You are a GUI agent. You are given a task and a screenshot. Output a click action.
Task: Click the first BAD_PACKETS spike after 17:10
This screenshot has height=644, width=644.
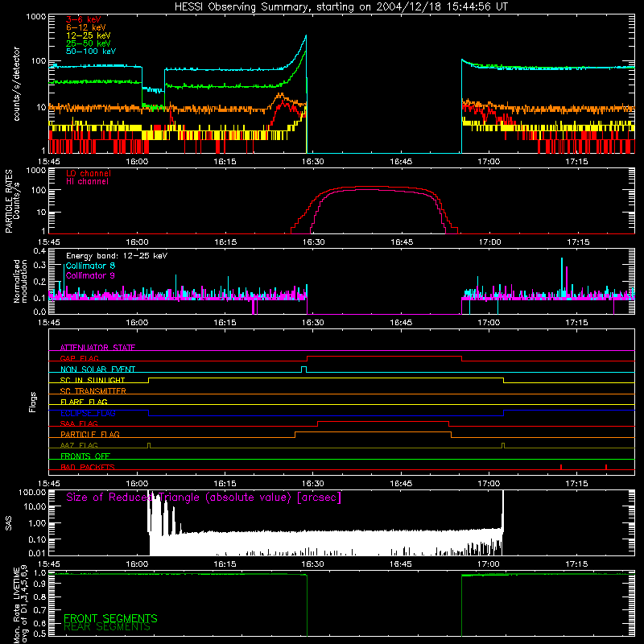point(560,467)
